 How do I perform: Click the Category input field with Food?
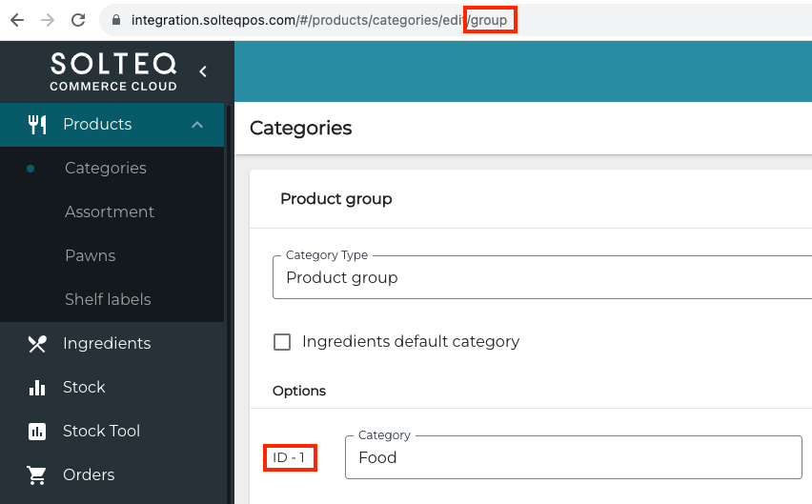click(573, 457)
